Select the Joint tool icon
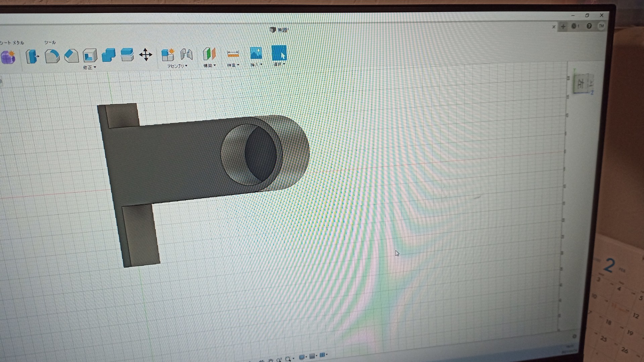The width and height of the screenshot is (644, 362). (186, 54)
